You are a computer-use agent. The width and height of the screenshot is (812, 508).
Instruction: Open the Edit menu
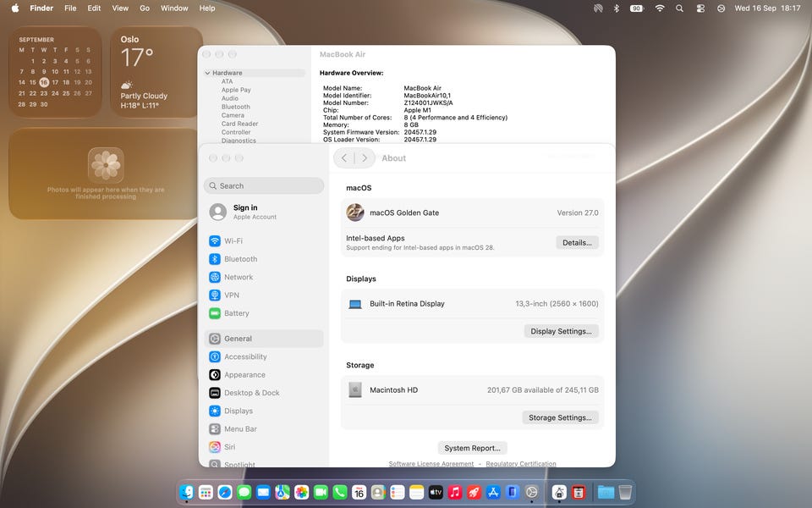click(x=94, y=8)
